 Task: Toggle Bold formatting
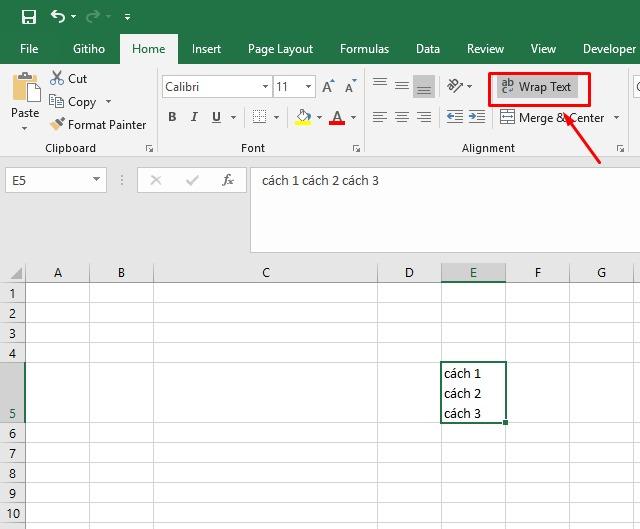[172, 117]
